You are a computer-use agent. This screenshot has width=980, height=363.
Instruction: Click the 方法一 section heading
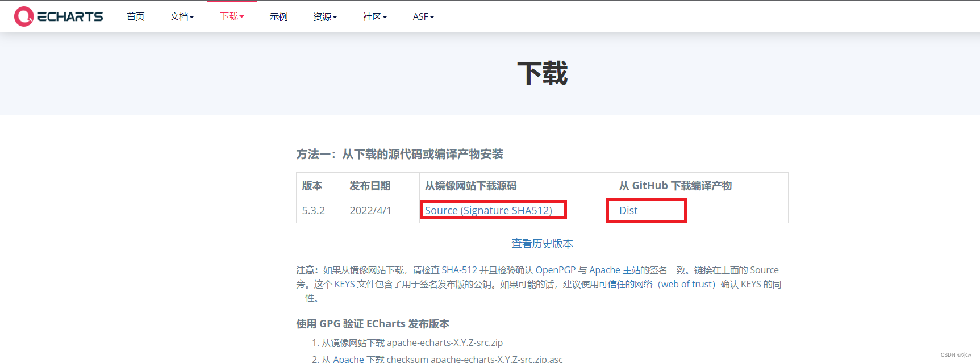point(399,154)
